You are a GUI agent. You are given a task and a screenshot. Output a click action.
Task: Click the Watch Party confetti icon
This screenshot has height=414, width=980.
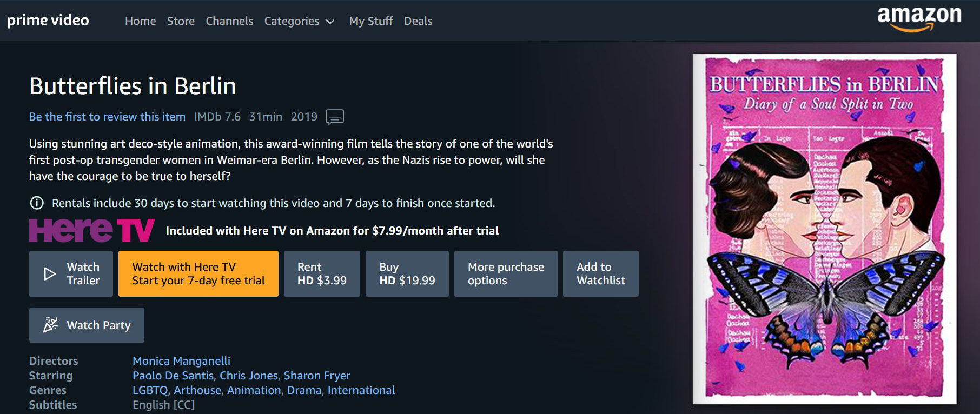tap(50, 325)
